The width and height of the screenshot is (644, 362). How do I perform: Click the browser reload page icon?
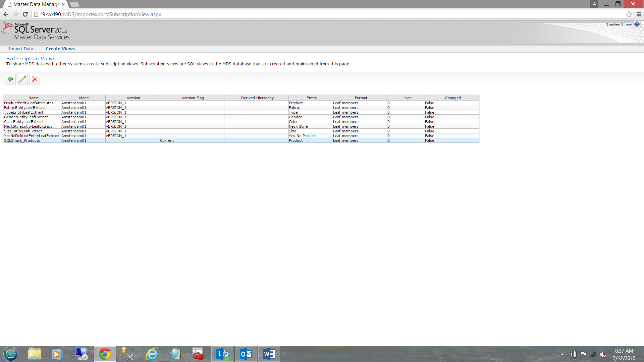pos(25,14)
